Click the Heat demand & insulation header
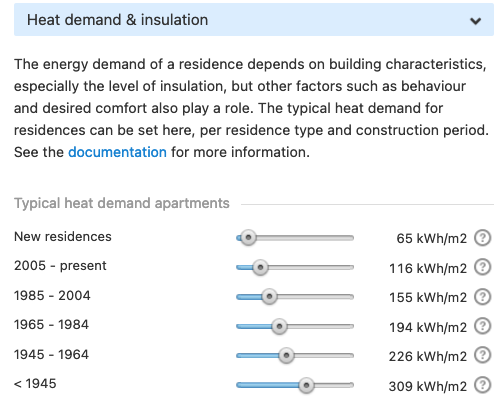The width and height of the screenshot is (503, 402). (254, 20)
